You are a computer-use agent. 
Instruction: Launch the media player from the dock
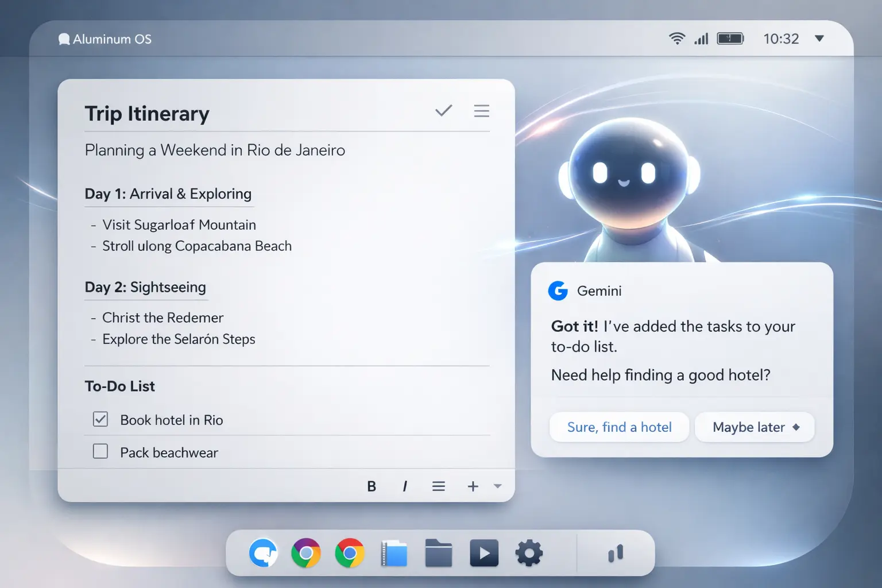coord(483,553)
